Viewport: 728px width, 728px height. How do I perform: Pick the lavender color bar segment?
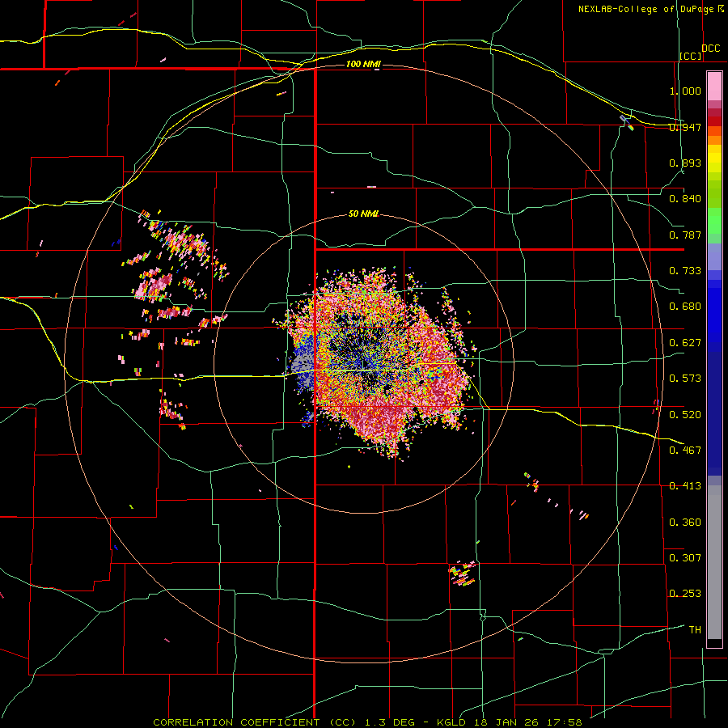click(714, 256)
